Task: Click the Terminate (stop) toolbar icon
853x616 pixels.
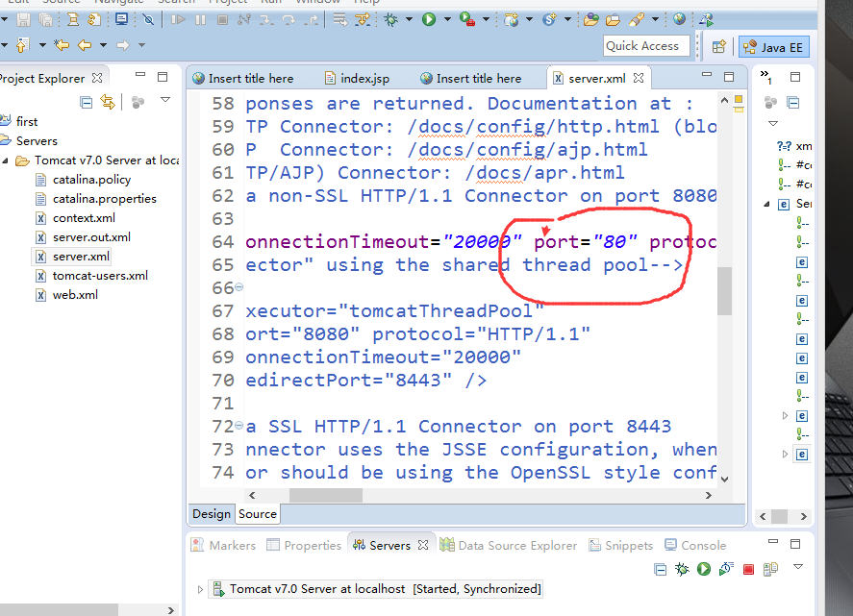Action: tap(222, 20)
